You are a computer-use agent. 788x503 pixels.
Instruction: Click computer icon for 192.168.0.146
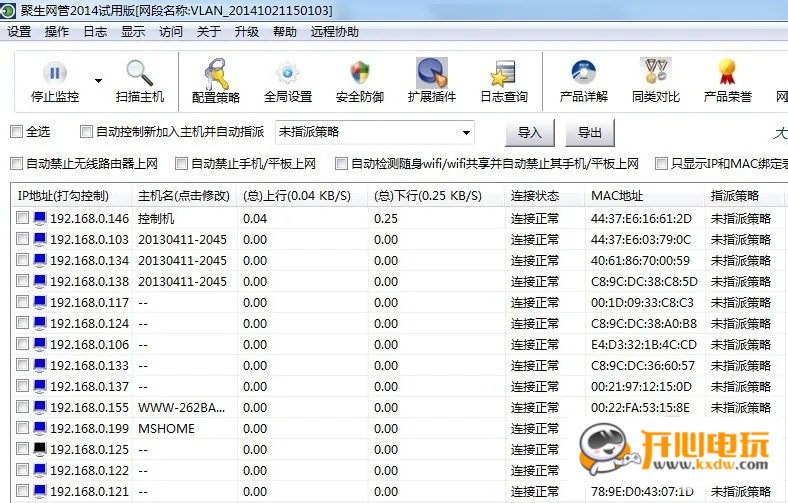40,218
